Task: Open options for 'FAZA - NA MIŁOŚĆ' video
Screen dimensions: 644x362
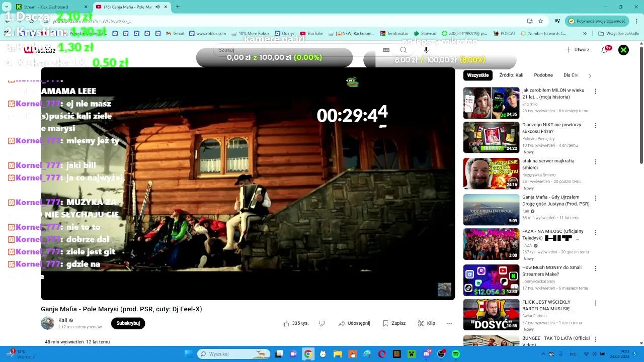Action: (595, 232)
